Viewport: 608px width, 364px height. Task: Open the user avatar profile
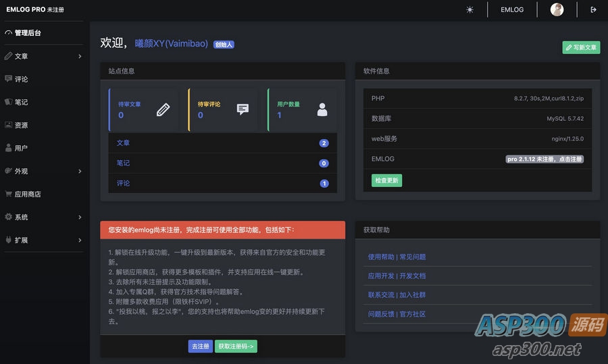(557, 9)
